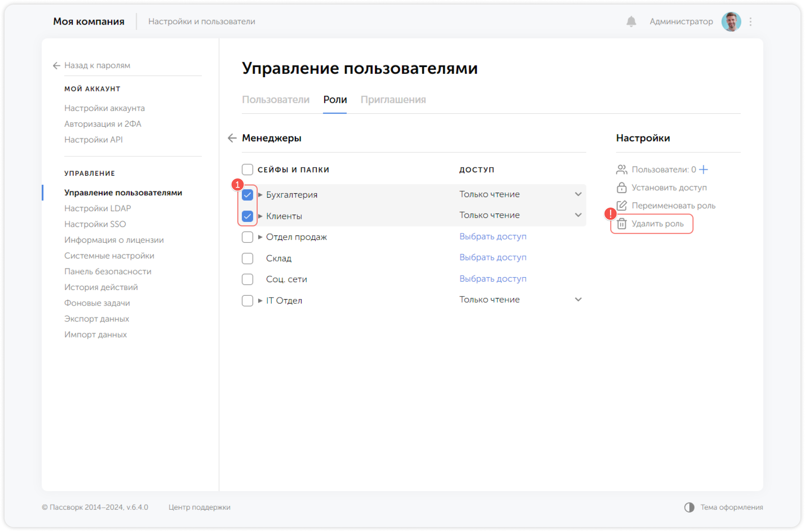
Task: Select Настройки LDAP in the sidebar
Action: pos(98,208)
